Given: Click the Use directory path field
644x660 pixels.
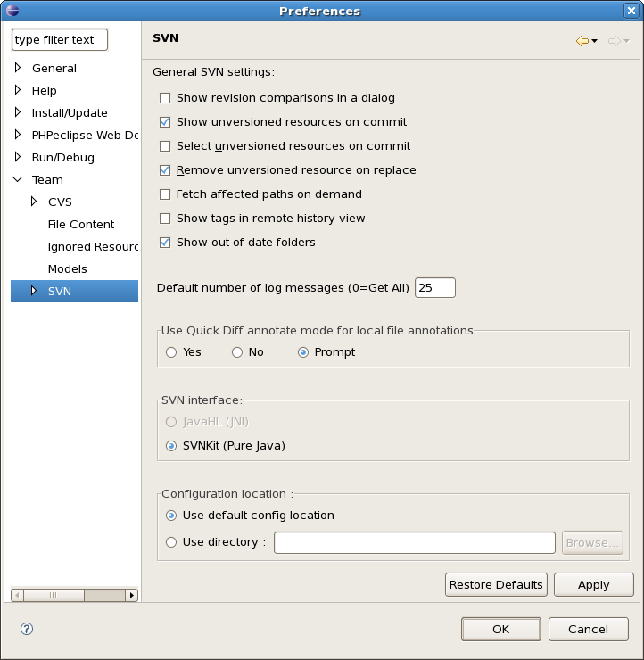Looking at the screenshot, I should click(x=415, y=542).
